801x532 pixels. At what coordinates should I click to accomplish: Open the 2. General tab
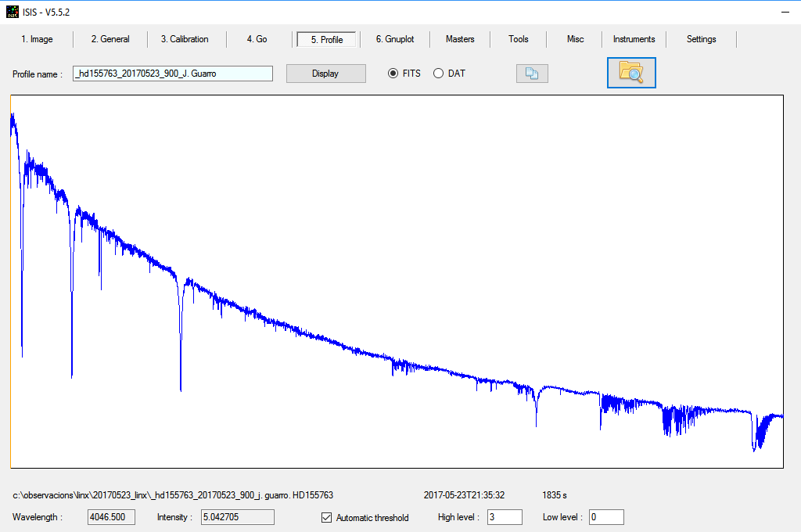(110, 39)
